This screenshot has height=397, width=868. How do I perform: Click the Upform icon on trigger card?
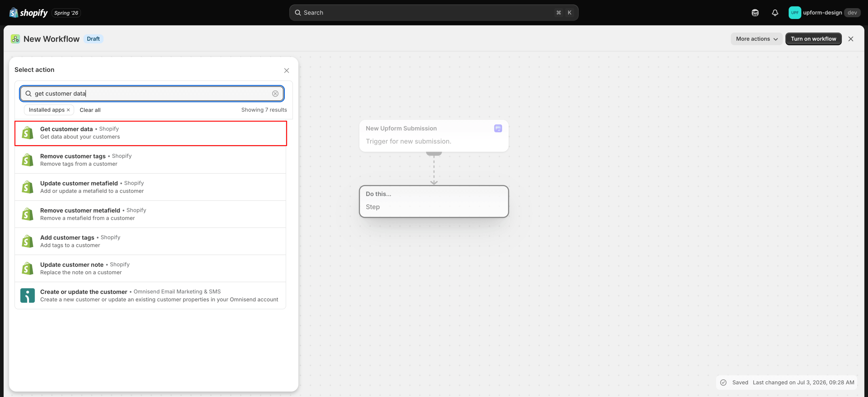point(498,128)
